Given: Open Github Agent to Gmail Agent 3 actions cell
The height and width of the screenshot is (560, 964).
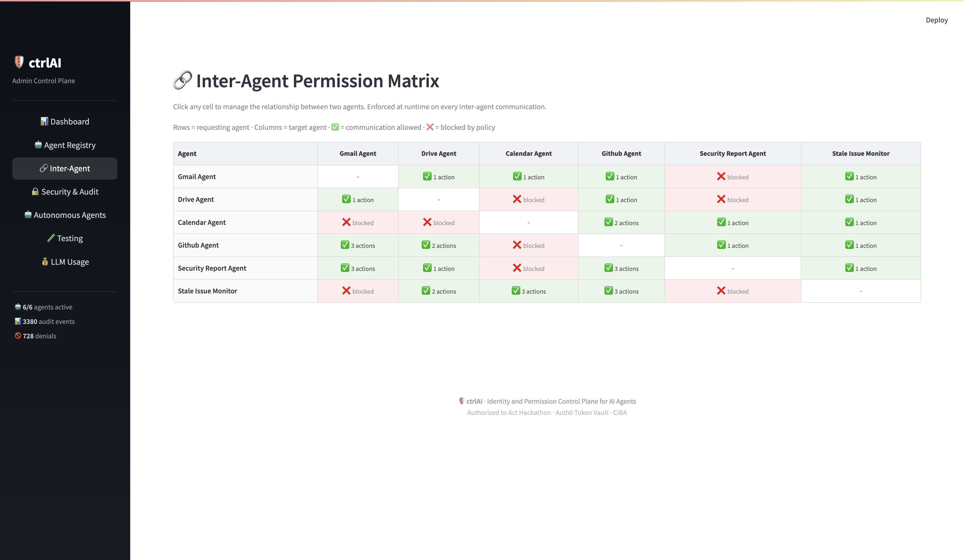Looking at the screenshot, I should (x=357, y=245).
